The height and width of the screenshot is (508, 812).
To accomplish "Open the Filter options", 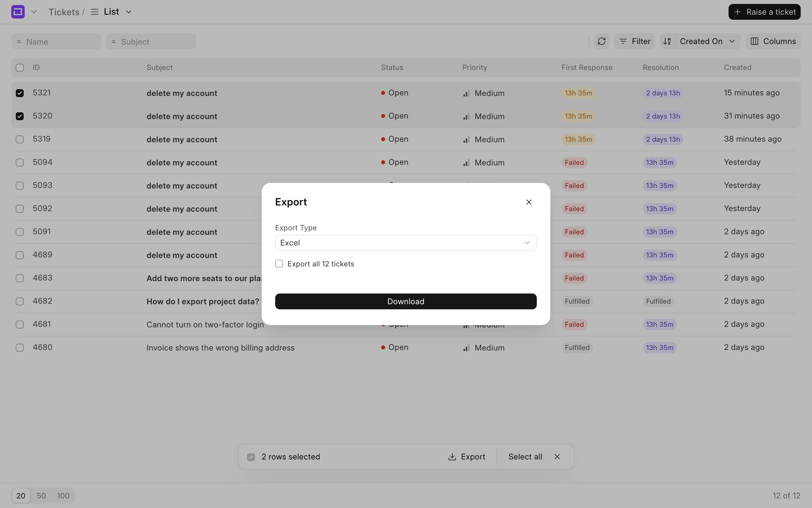I will tap(634, 41).
